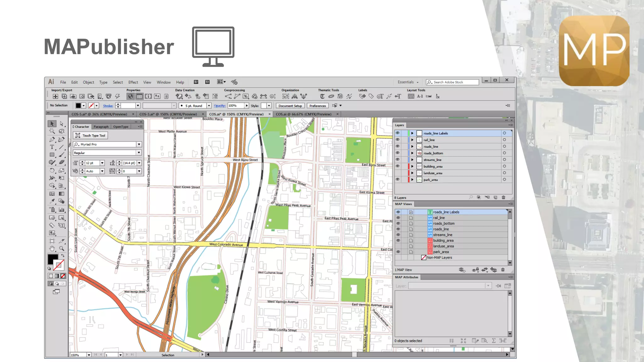This screenshot has width=644, height=362.
Task: Click the Document Setup button
Action: (x=290, y=106)
